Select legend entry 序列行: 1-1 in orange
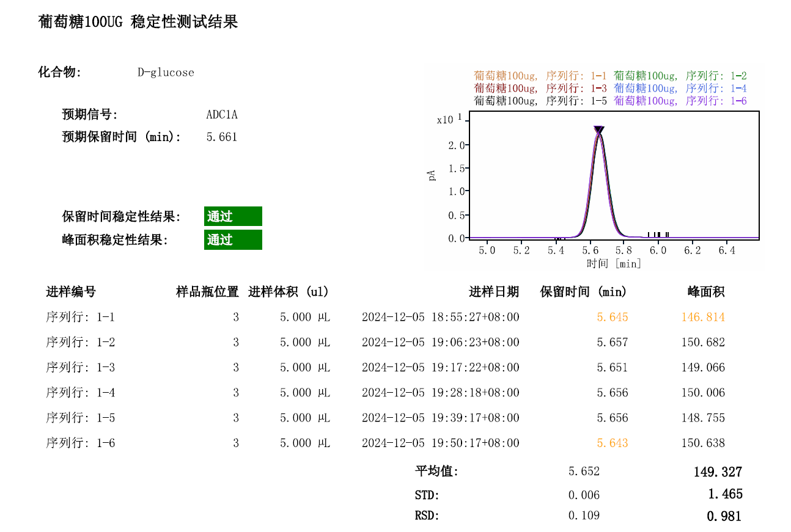This screenshot has height=532, width=791. [540, 76]
